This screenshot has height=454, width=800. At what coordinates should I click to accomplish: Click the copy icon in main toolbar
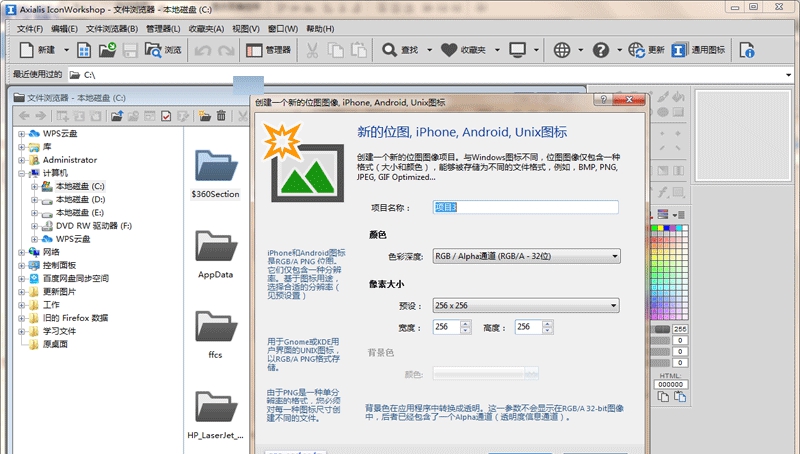coord(335,50)
